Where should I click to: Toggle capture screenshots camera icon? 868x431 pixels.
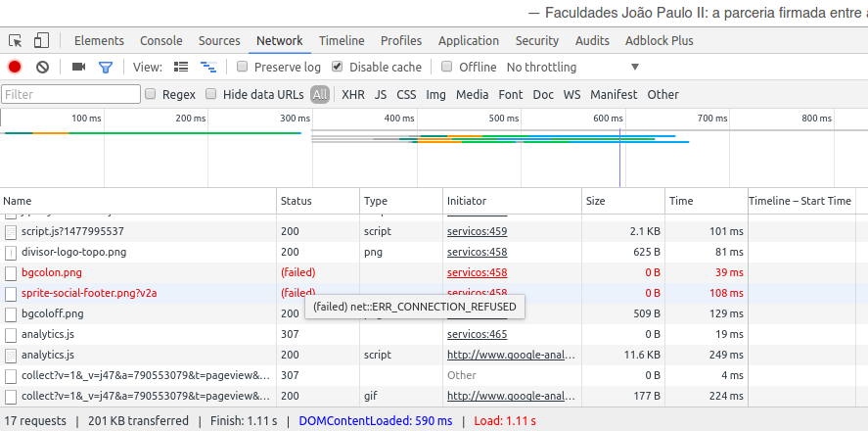78,67
